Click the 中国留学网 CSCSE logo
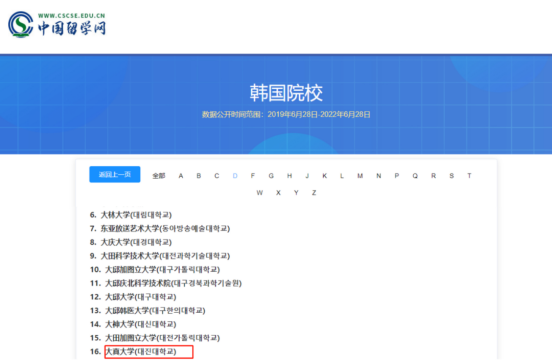Viewport: 552px width, 360px height. 57,24
